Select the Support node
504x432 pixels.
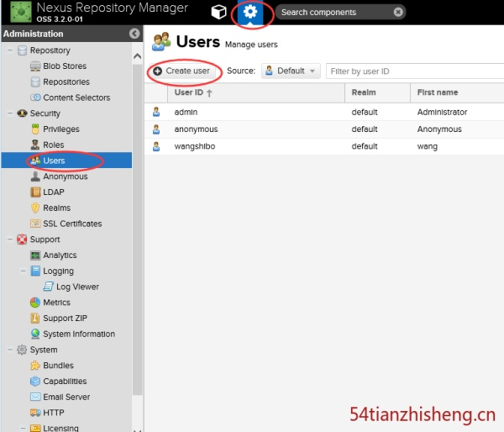click(45, 240)
